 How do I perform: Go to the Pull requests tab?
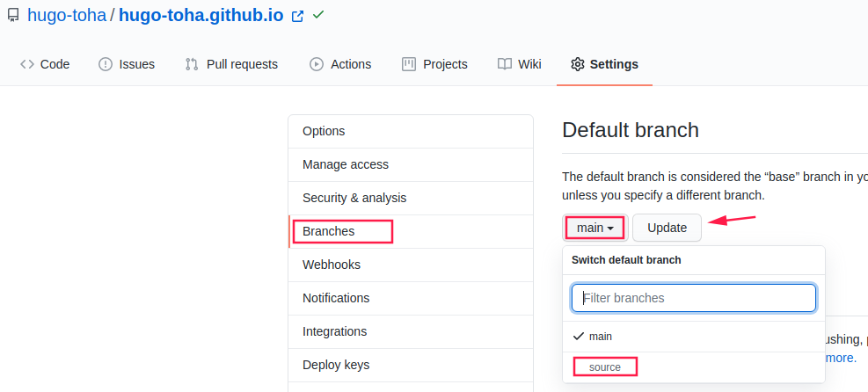(x=231, y=64)
